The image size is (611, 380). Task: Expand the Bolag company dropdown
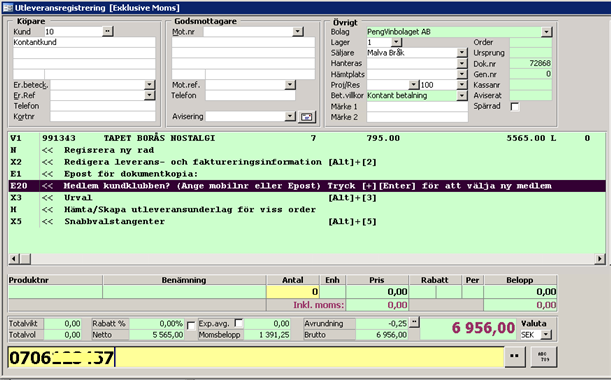(x=546, y=32)
